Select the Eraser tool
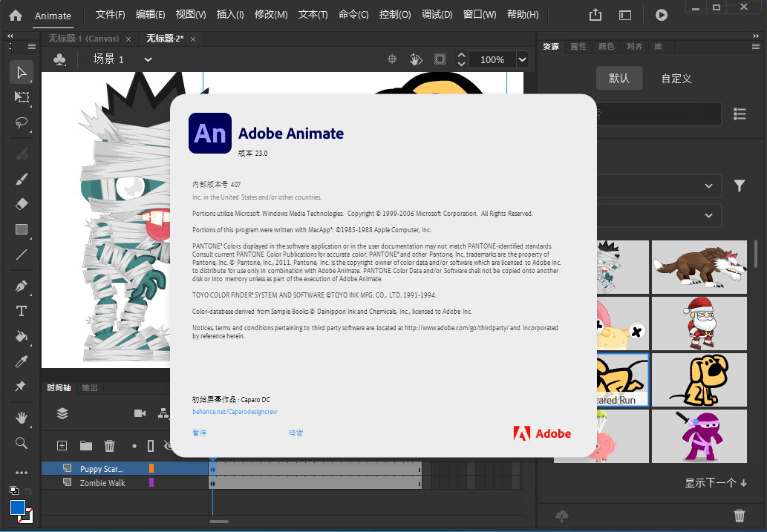767x532 pixels. point(22,204)
